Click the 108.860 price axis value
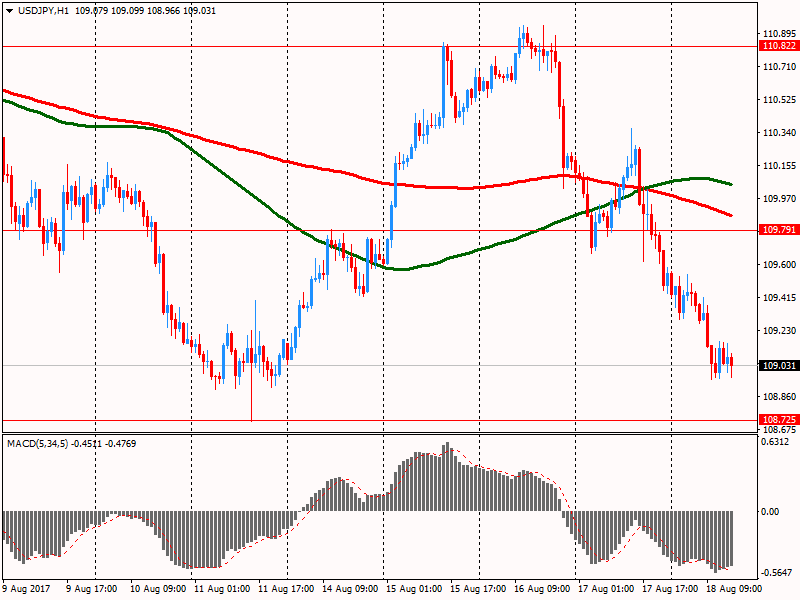800x600 pixels. pos(779,396)
